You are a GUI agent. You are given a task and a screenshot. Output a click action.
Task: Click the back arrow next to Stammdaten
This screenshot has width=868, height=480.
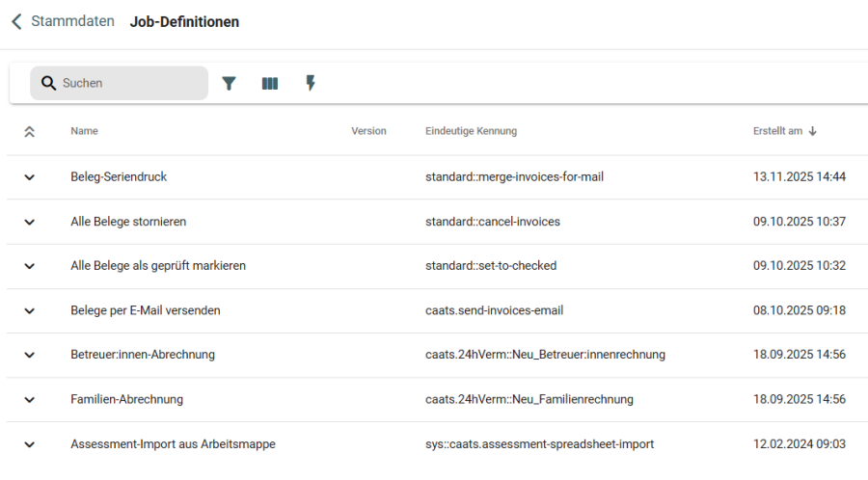click(16, 21)
